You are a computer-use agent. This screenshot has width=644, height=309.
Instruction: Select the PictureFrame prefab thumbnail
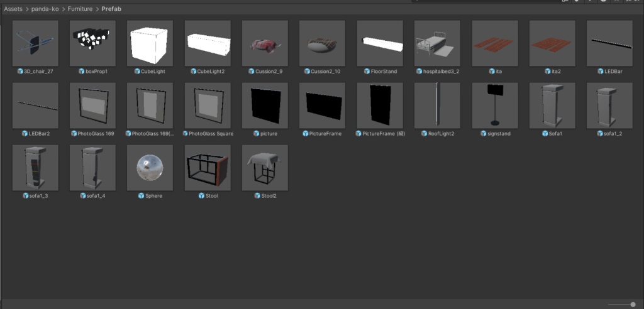click(x=323, y=106)
